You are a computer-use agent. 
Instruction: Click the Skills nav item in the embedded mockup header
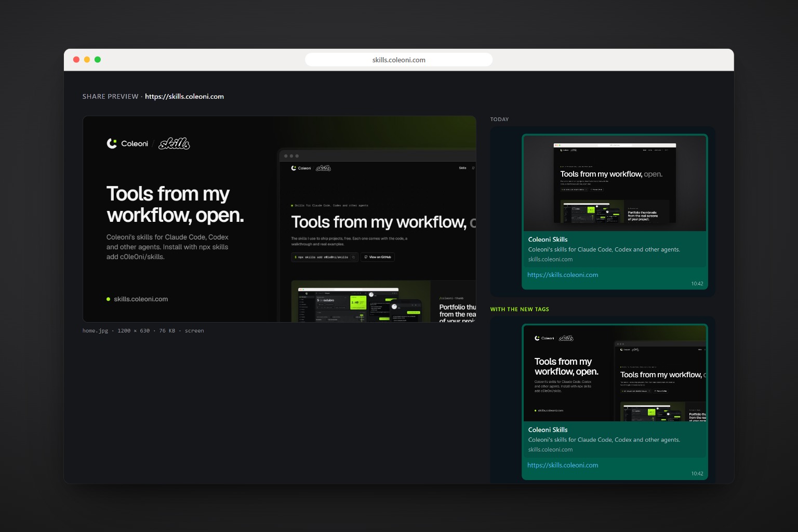point(462,168)
